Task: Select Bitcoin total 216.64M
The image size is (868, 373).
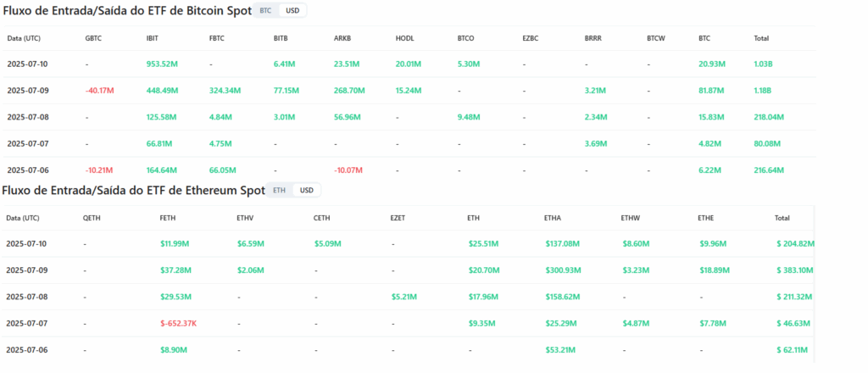Action: [769, 170]
